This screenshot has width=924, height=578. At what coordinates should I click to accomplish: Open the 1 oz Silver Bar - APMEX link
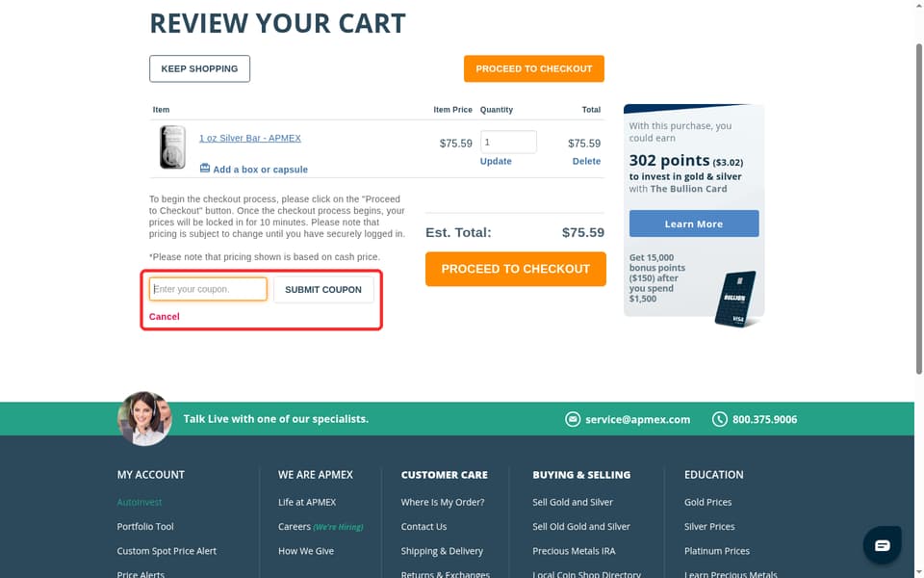click(x=250, y=138)
